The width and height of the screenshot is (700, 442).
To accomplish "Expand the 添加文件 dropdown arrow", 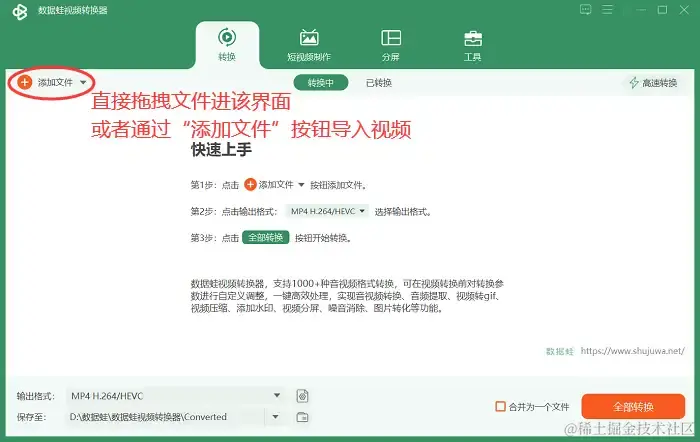I will click(x=83, y=82).
